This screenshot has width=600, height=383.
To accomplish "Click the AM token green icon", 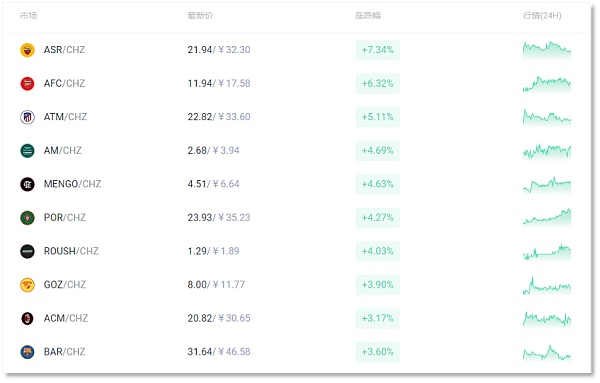I will (x=27, y=151).
